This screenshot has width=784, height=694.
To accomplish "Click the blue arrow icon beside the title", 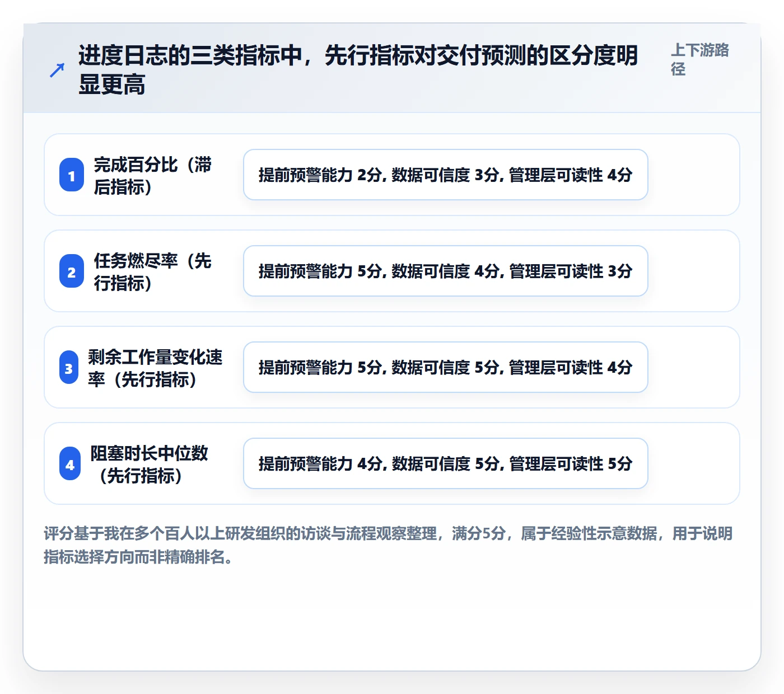I will pyautogui.click(x=57, y=70).
